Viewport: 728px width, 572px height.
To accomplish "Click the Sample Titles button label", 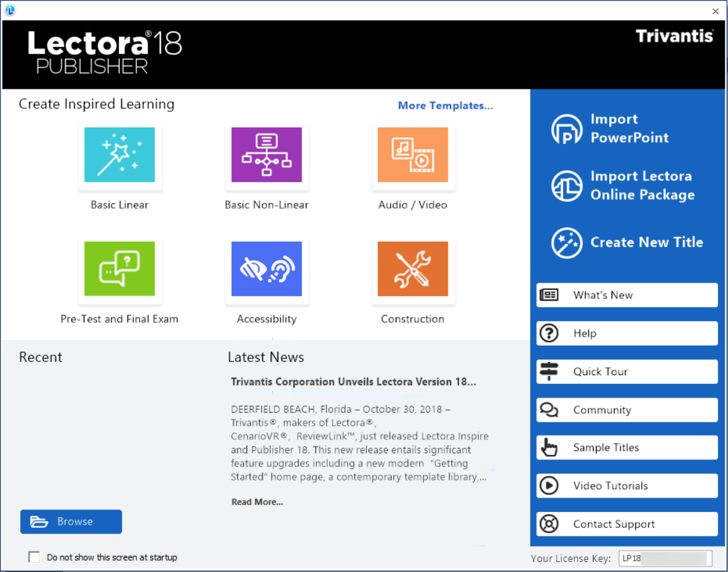I will (606, 447).
